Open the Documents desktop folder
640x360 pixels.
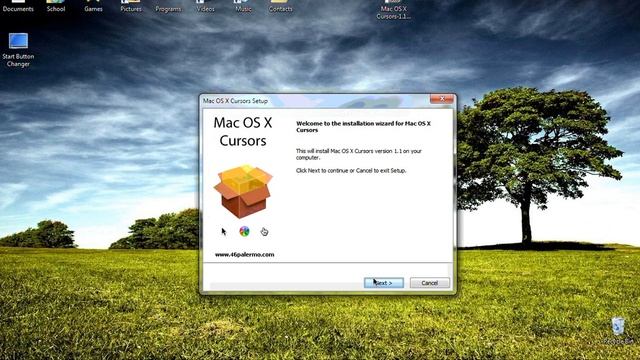(18, 6)
